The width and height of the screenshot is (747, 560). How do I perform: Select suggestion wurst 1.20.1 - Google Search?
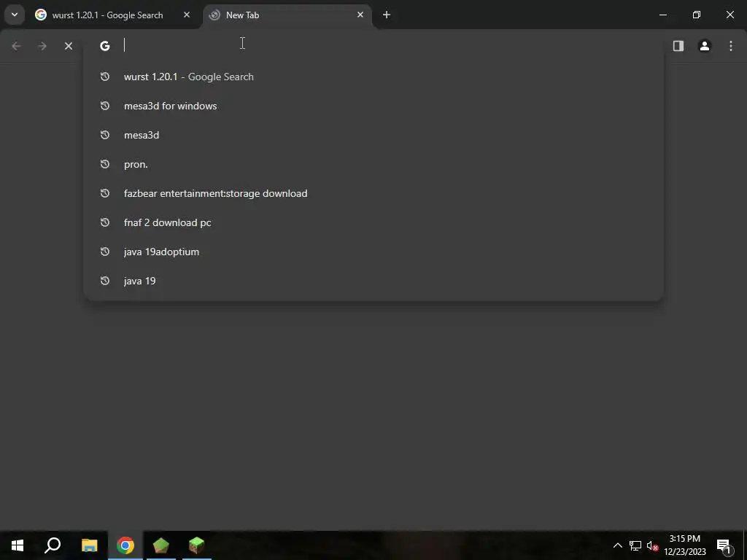click(373, 77)
